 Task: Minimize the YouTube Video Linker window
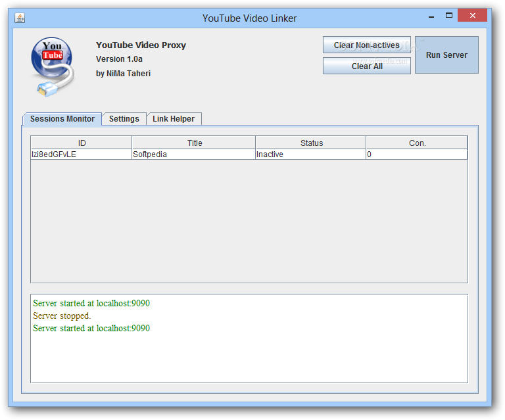pyautogui.click(x=431, y=16)
